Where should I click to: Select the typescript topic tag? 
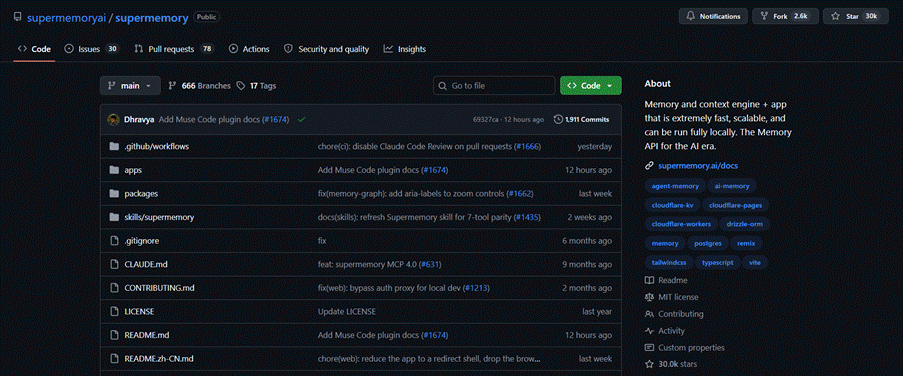tap(718, 262)
